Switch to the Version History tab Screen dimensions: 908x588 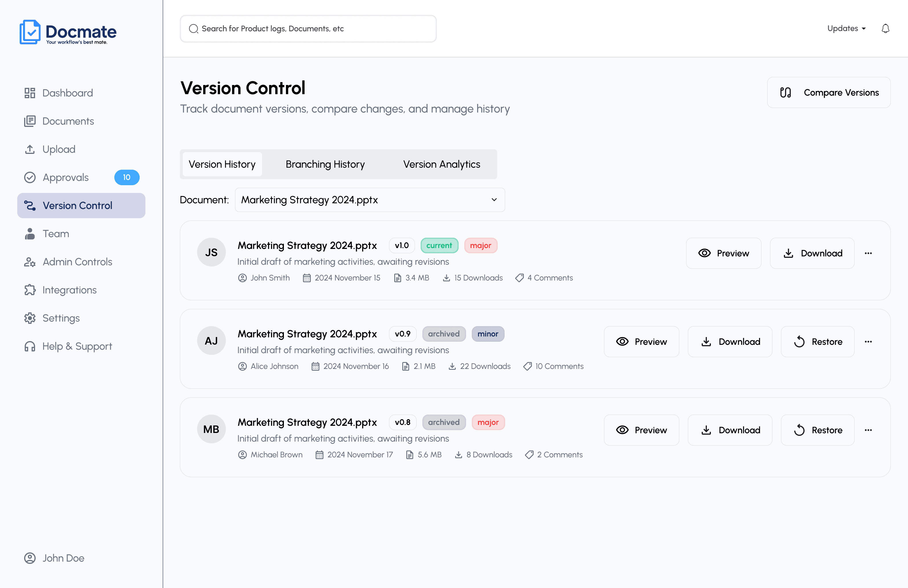point(222,164)
